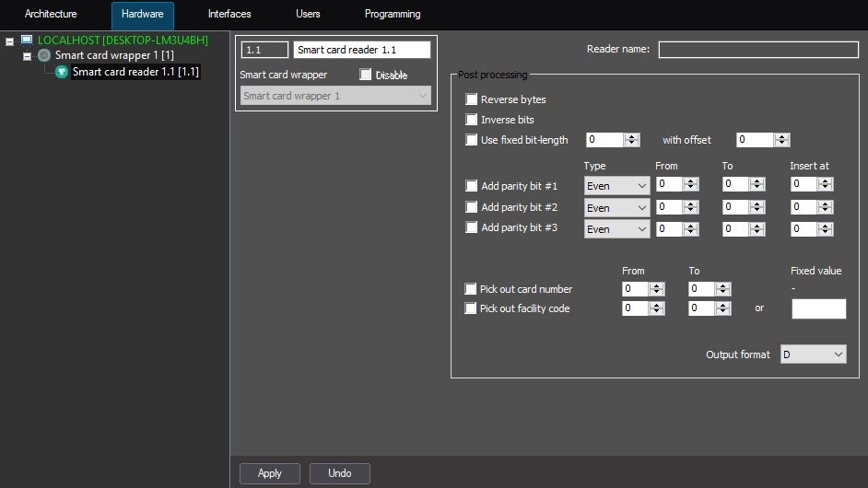The image size is (868, 488).
Task: Click the Apply button
Action: (x=270, y=473)
